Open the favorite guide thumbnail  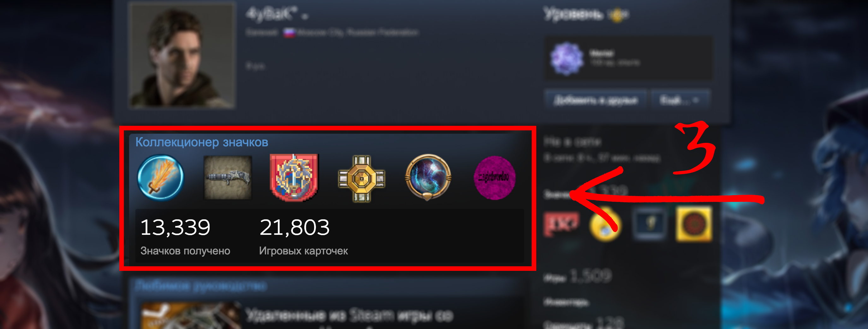[x=190, y=315]
